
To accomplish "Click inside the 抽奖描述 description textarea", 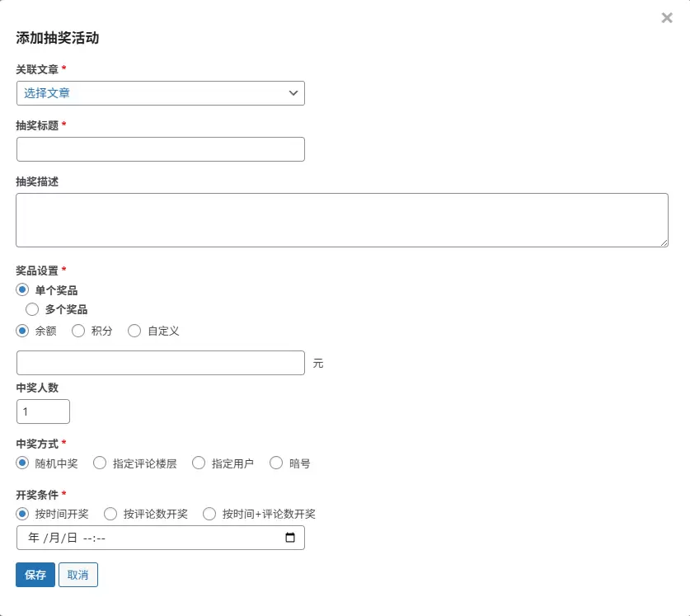I will coord(342,219).
